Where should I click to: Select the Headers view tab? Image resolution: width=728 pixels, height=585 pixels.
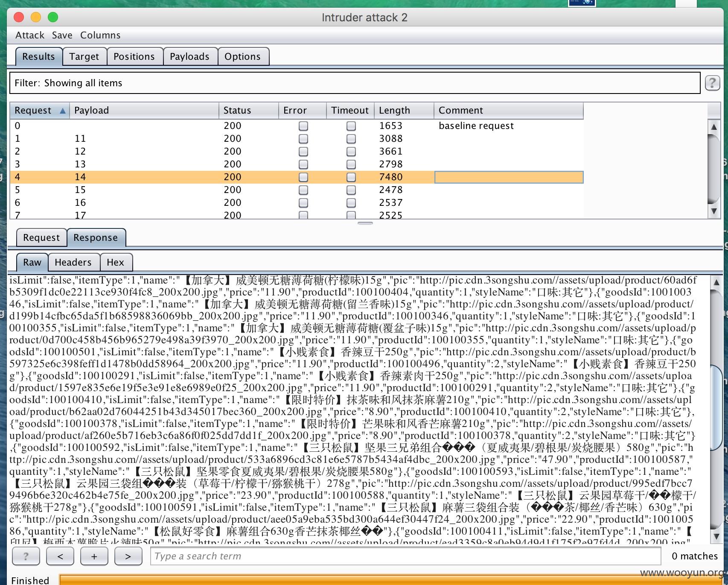73,262
